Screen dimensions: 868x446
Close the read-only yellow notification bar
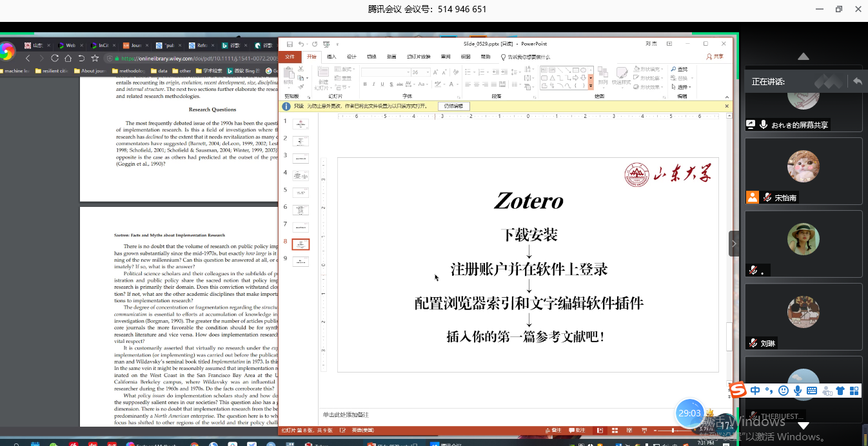pyautogui.click(x=727, y=106)
